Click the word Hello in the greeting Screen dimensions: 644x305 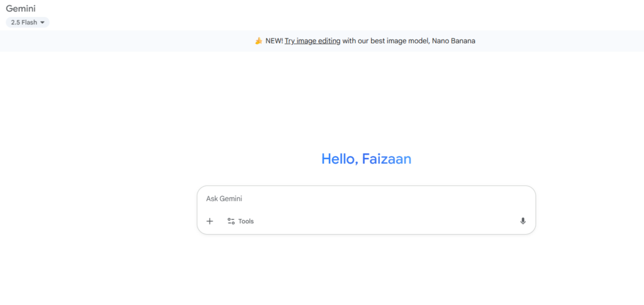tap(338, 159)
